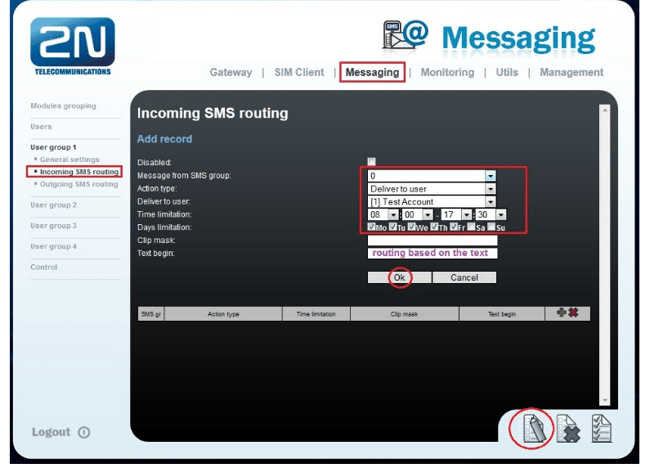The image size is (650, 468).
Task: Open the end hour 17 dropdown
Action: point(456,215)
